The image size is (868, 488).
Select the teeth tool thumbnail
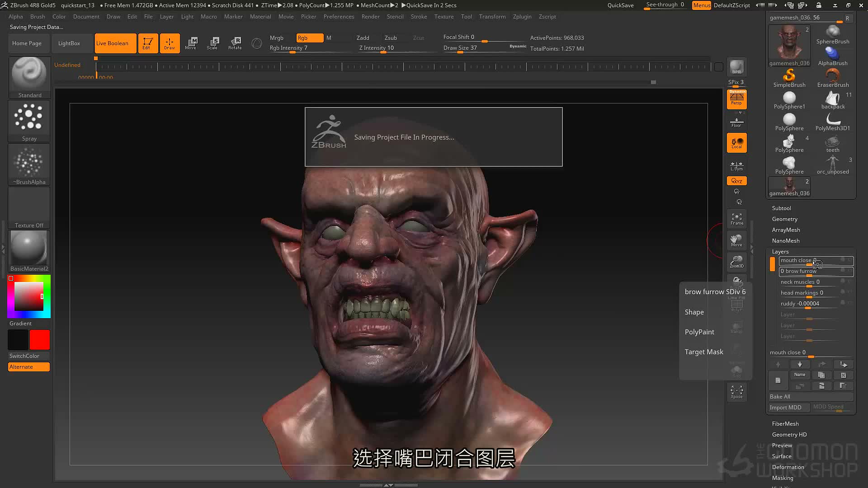(833, 143)
